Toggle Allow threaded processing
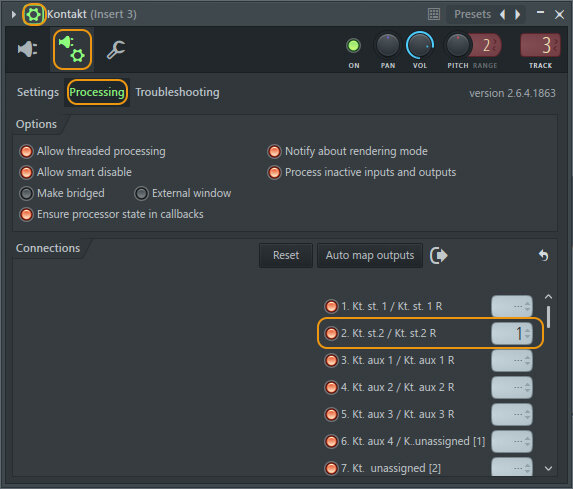573x489 pixels. click(26, 151)
